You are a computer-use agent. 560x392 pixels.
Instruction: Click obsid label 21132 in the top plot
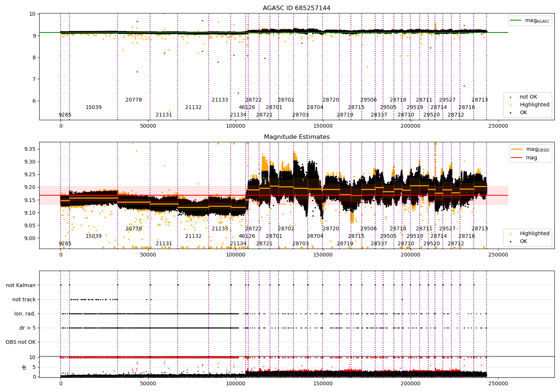tap(193, 107)
